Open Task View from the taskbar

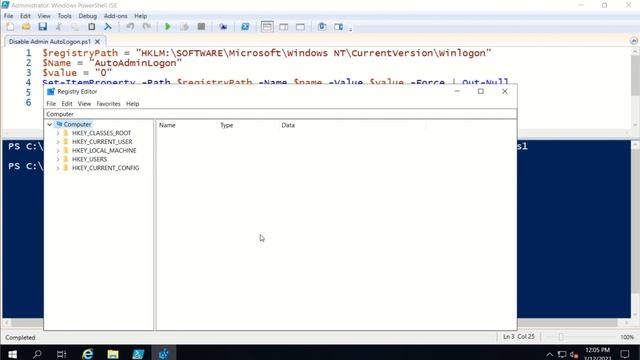pos(61,353)
